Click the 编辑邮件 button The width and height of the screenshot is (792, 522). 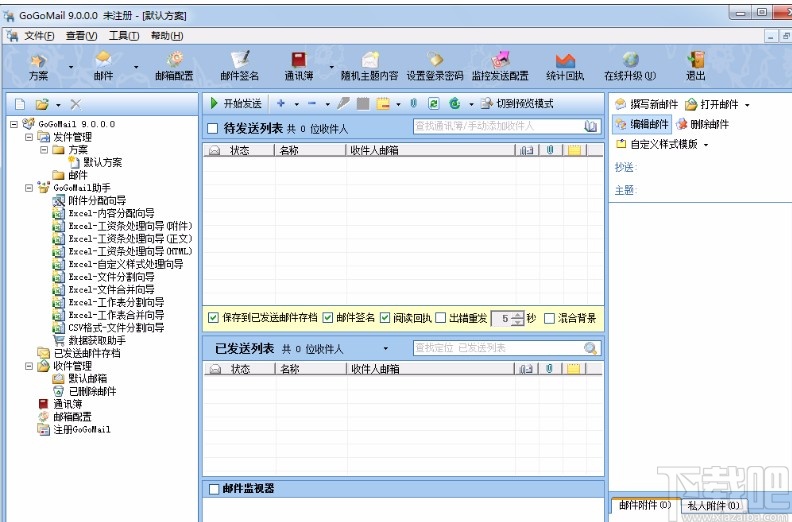pos(642,124)
